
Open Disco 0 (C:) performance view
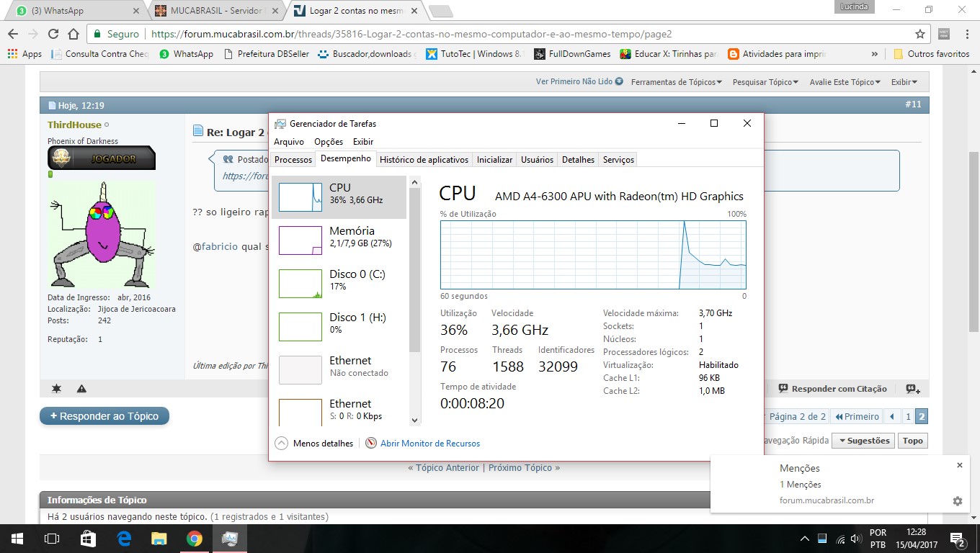pyautogui.click(x=339, y=283)
